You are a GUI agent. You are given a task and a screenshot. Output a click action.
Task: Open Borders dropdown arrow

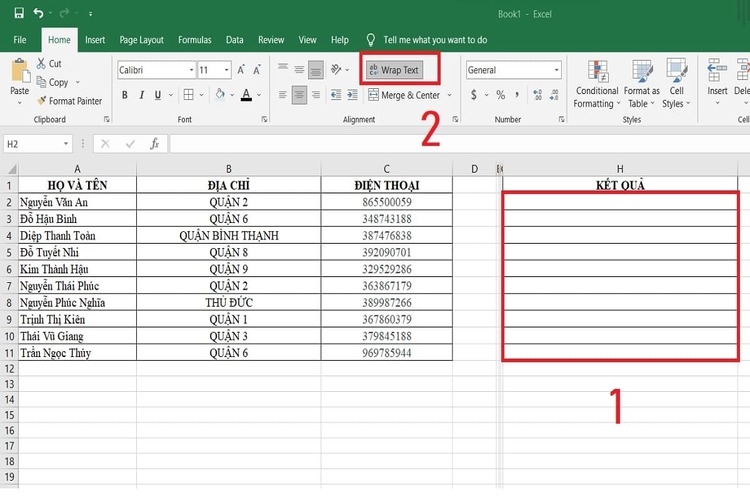click(x=201, y=95)
